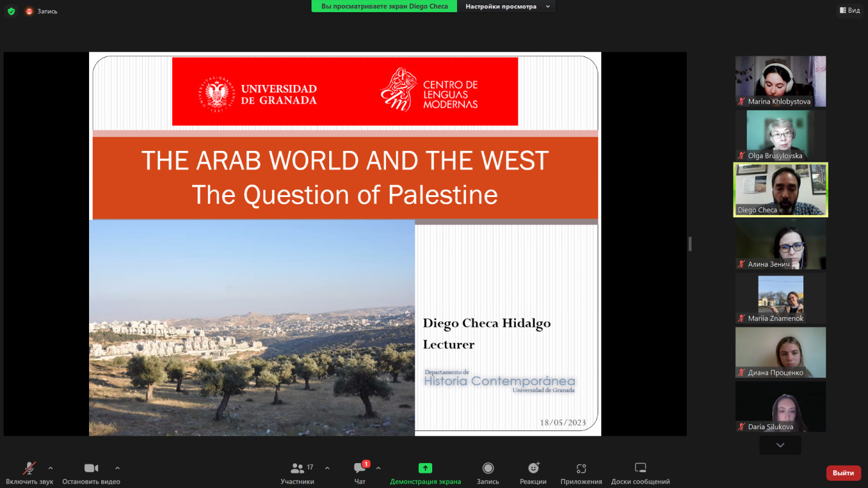Click the Запись record button in toolbar
The width and height of the screenshot is (868, 488).
tap(488, 473)
